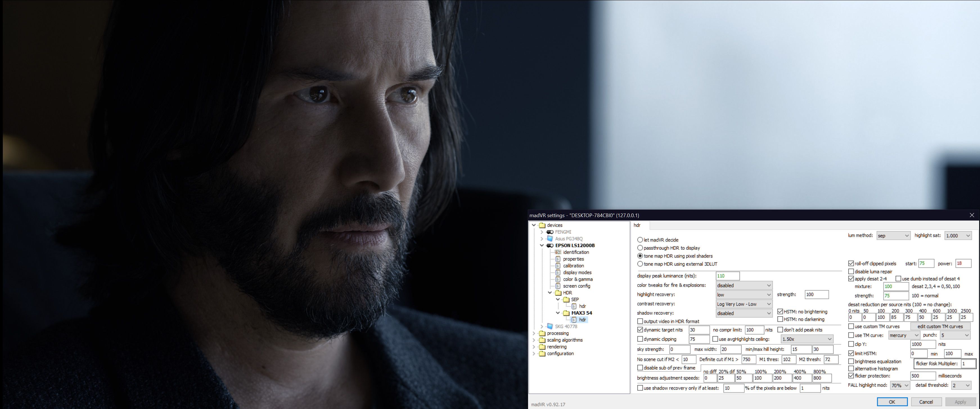Select 'tone map HDR using external 3DLUT'

tap(640, 264)
